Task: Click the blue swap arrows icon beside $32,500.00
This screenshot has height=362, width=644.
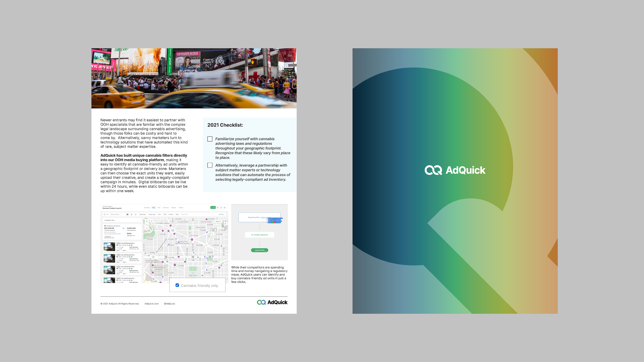Action: (123, 228)
